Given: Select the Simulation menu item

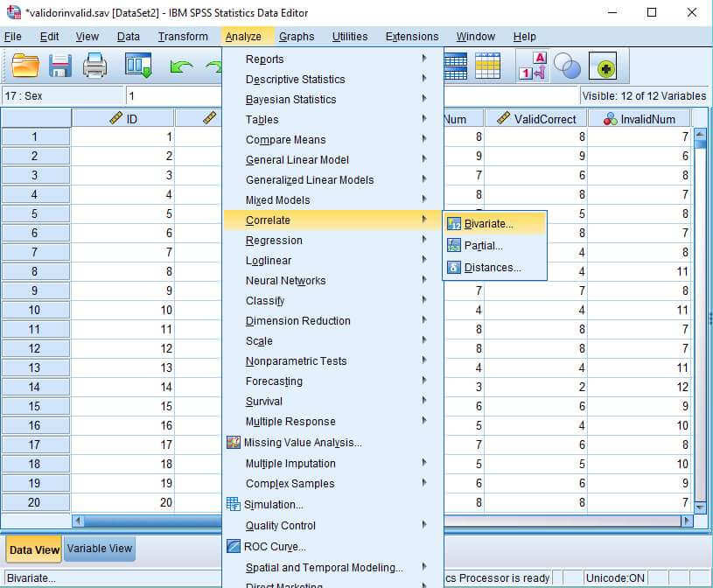Looking at the screenshot, I should coord(332,504).
